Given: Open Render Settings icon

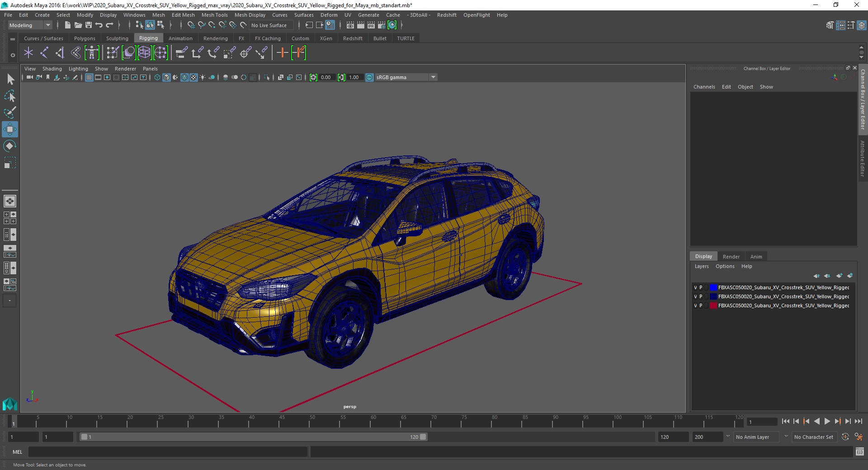Looking at the screenshot, I should (382, 25).
